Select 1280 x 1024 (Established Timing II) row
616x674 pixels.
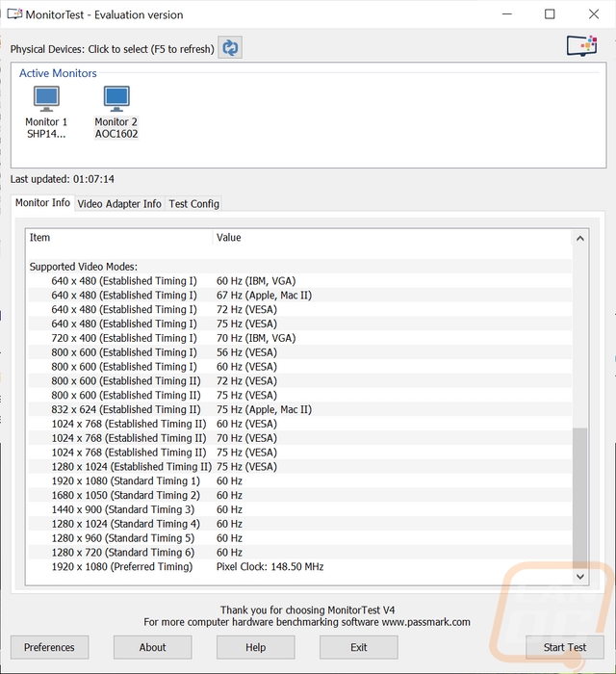(300, 466)
